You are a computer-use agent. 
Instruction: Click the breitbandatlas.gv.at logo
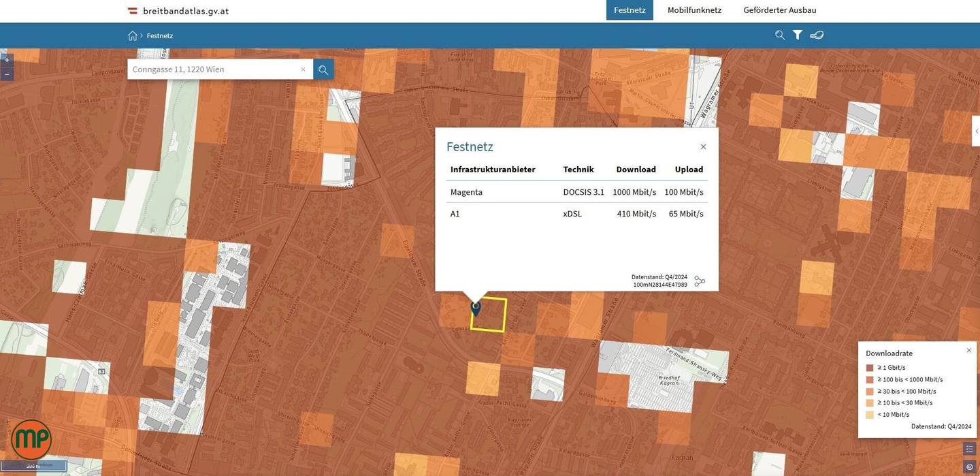coord(178,11)
